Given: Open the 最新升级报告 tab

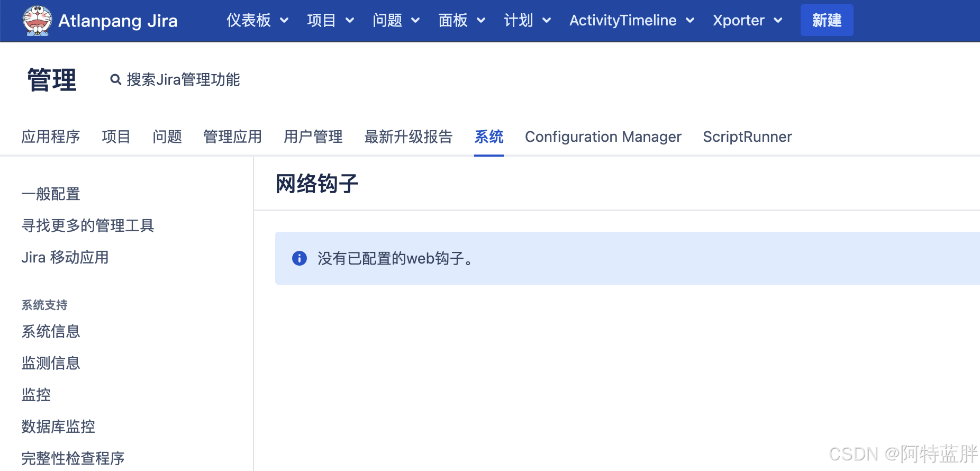Looking at the screenshot, I should [x=409, y=137].
